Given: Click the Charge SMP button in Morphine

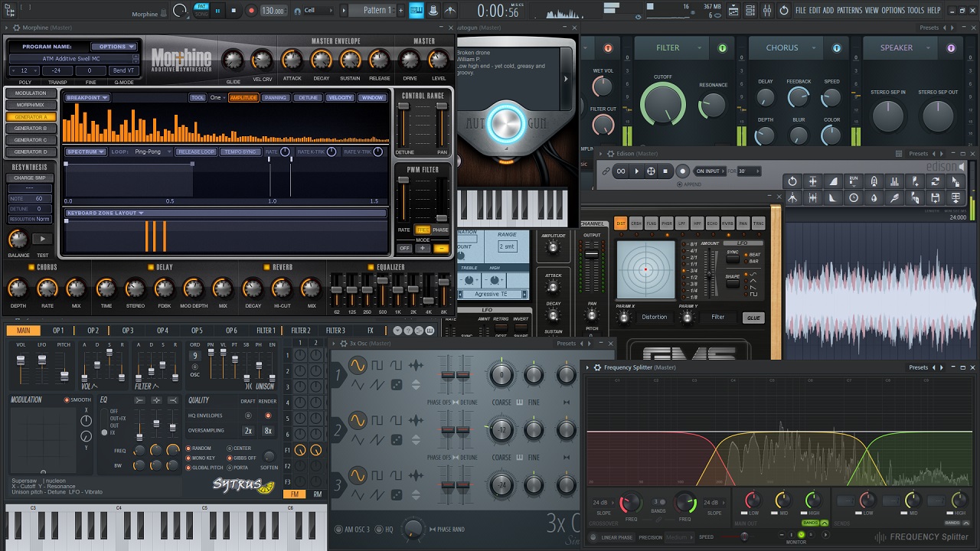Looking at the screenshot, I should (x=30, y=178).
